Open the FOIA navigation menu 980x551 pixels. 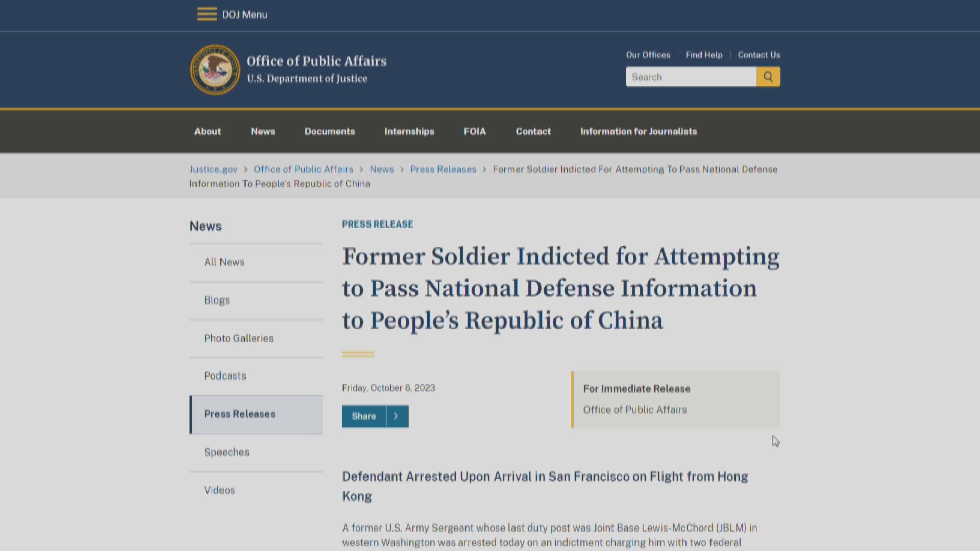pyautogui.click(x=474, y=131)
